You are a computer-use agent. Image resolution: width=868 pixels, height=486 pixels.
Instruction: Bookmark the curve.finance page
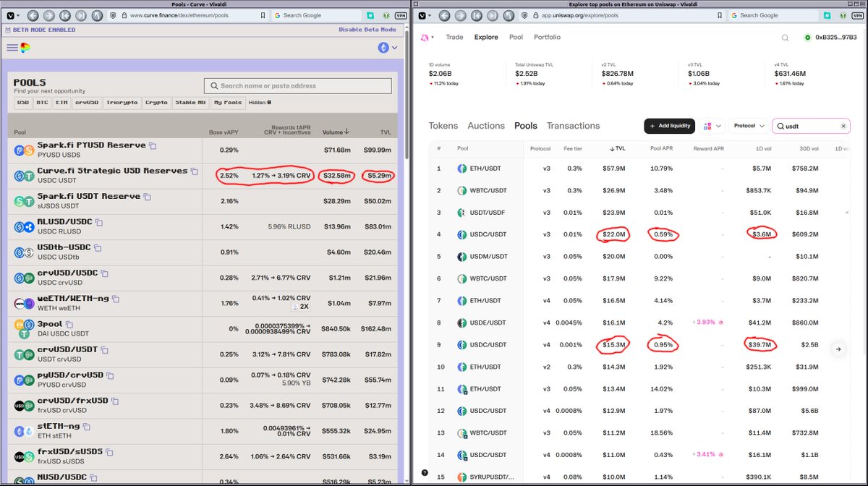[262, 15]
